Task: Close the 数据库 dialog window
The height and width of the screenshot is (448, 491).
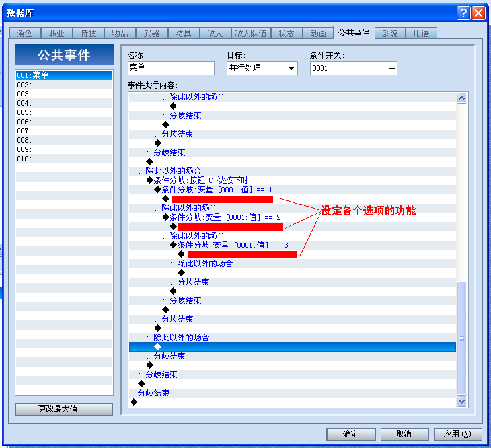Action: coord(479,13)
